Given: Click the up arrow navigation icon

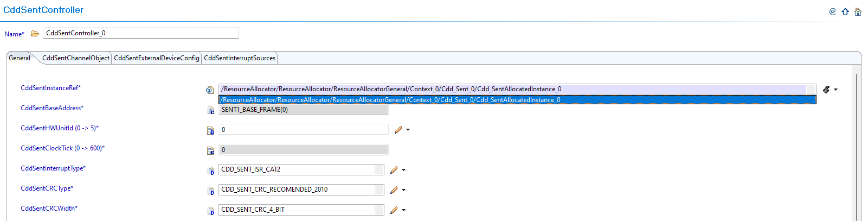Looking at the screenshot, I should coord(845,11).
